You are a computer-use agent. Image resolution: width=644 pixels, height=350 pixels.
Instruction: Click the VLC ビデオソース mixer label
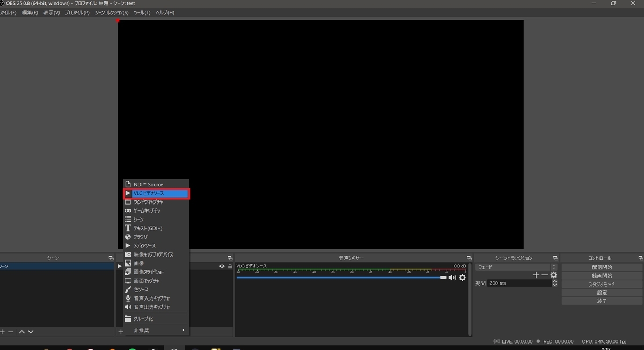click(x=251, y=266)
